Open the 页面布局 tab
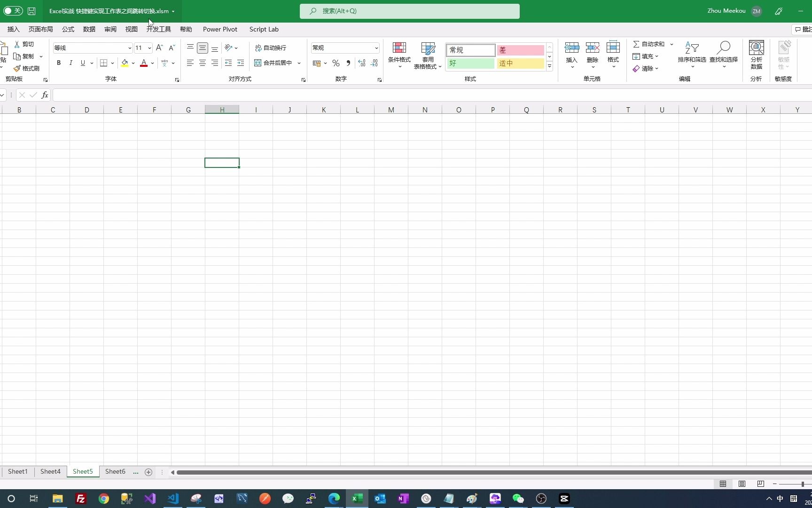The width and height of the screenshot is (812, 508). coord(41,29)
